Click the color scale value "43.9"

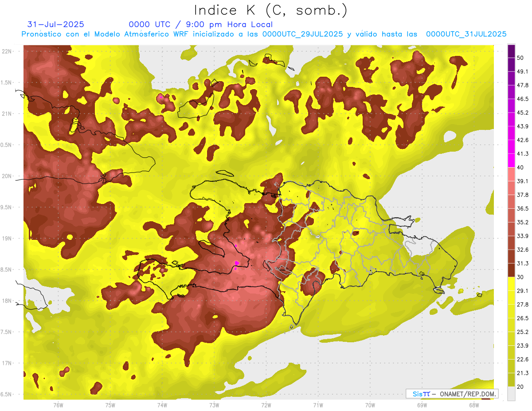[x=522, y=126]
